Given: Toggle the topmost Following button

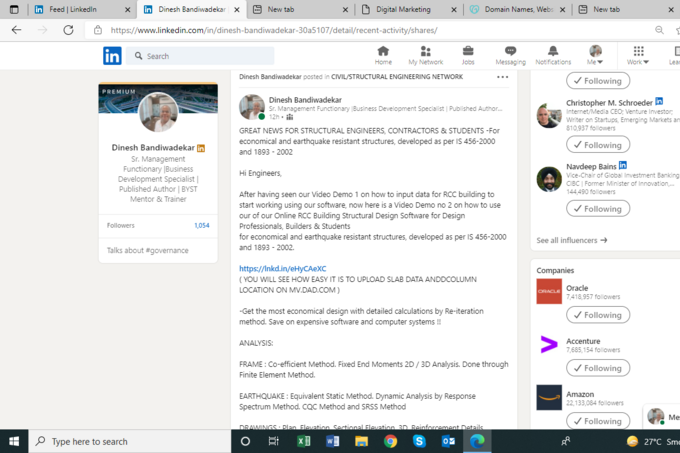Looking at the screenshot, I should tap(598, 81).
